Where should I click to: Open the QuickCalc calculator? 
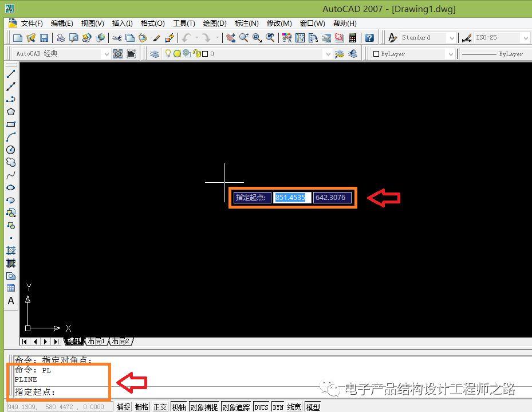pyautogui.click(x=353, y=38)
